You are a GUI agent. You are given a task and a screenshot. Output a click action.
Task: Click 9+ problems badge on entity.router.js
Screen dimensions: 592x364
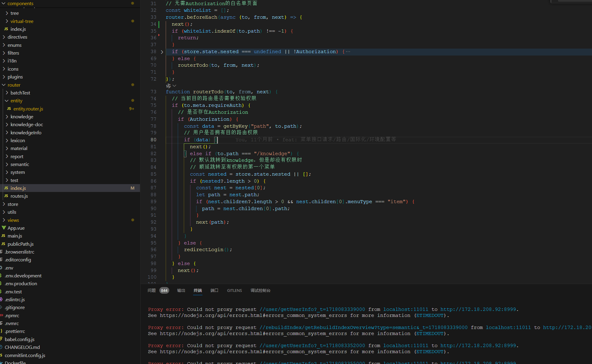click(x=132, y=109)
